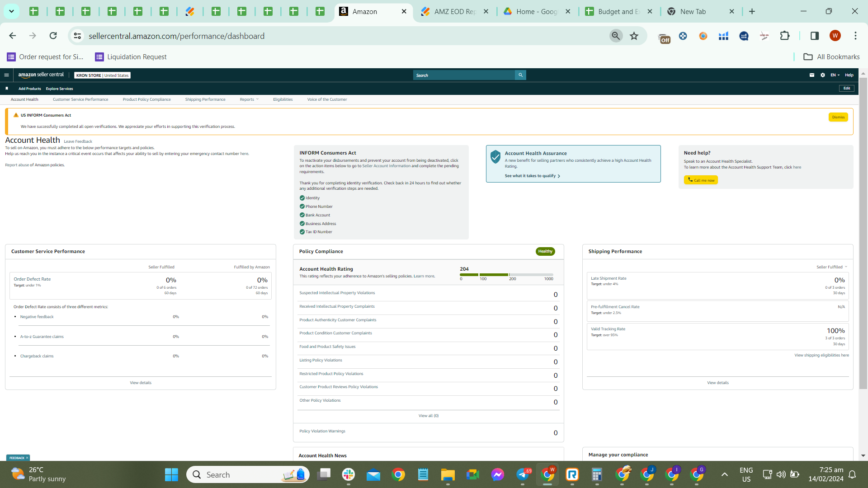868x488 pixels.
Task: Bookmark this page with the star icon
Action: point(634,36)
